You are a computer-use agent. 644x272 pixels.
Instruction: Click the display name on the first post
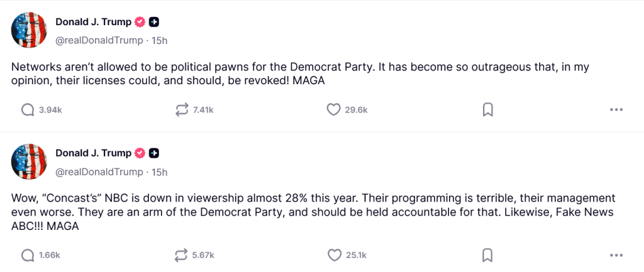pyautogui.click(x=93, y=22)
